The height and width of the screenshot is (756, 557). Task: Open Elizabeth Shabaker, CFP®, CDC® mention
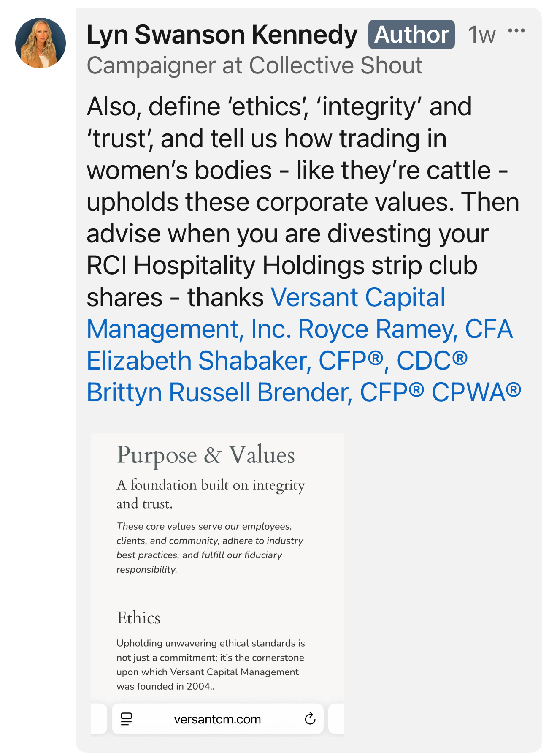(x=277, y=361)
